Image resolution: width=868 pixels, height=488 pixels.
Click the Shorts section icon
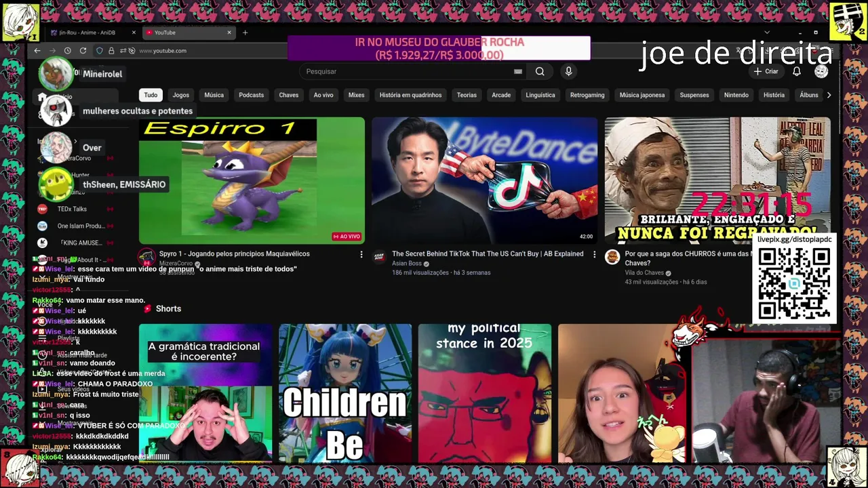coord(147,308)
